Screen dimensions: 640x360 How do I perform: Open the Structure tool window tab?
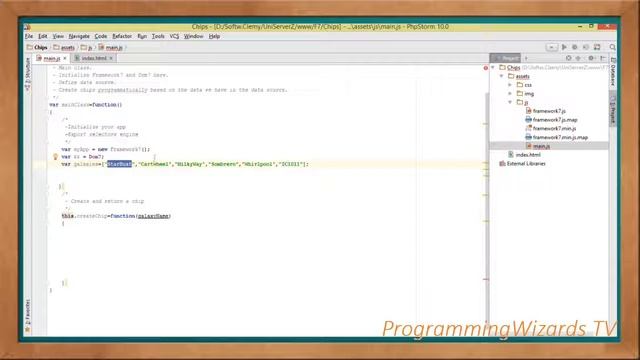click(28, 74)
